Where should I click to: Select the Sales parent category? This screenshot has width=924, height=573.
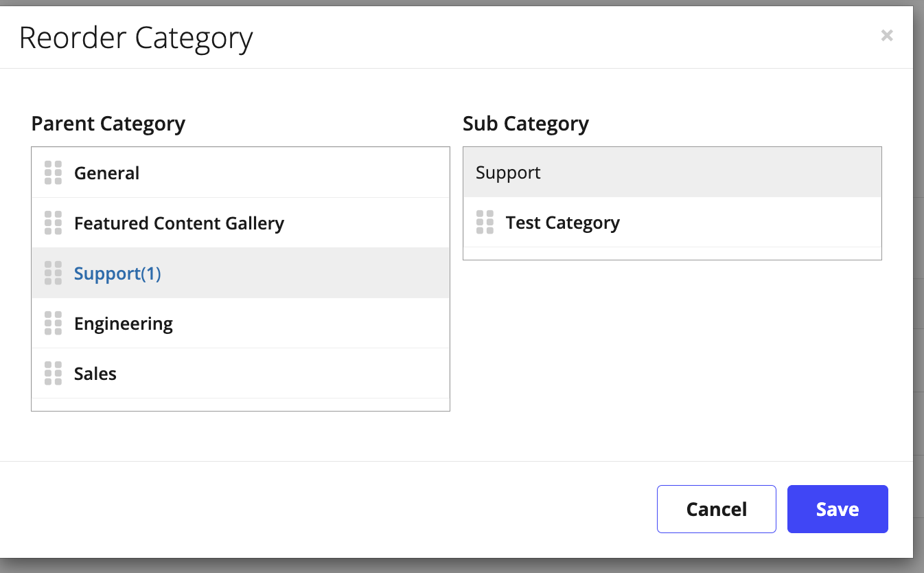coord(240,374)
